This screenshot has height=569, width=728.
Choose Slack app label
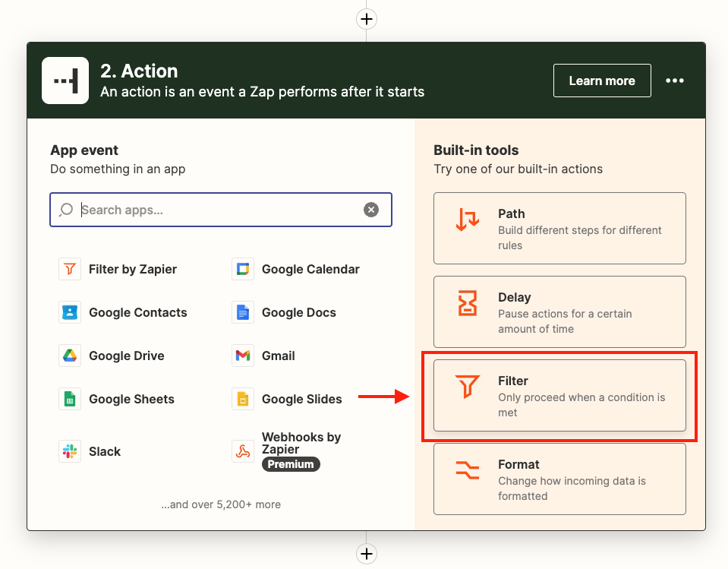[105, 451]
